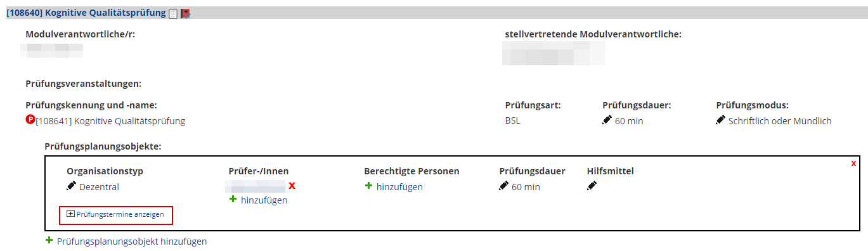Edit planning object Prüfungsdauer pencil icon
Screen dimensions: 868x251
pyautogui.click(x=503, y=186)
